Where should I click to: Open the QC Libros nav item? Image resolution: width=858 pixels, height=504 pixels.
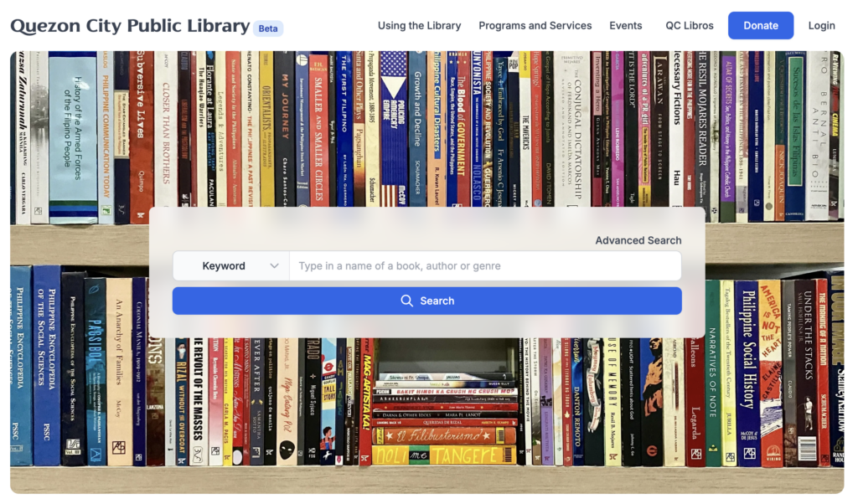690,25
